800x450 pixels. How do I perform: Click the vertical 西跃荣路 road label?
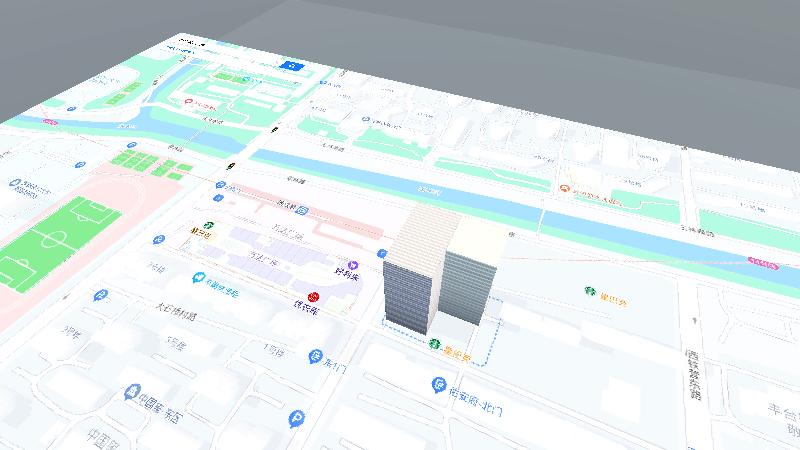(692, 374)
